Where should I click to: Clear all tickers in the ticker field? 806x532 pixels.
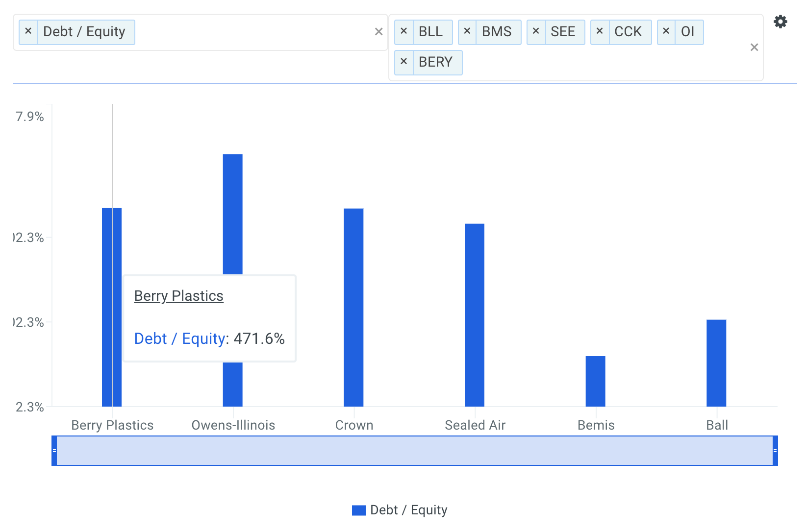coord(754,48)
